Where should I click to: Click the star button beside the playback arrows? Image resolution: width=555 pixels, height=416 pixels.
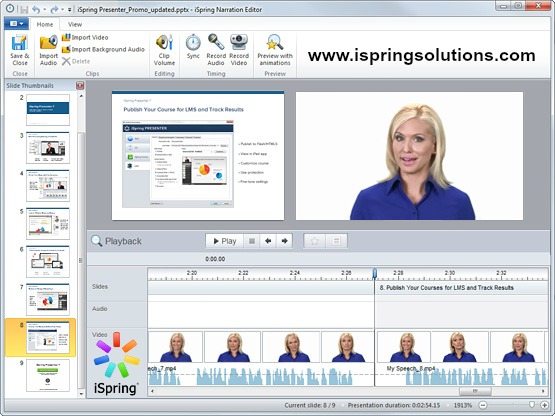tap(315, 241)
